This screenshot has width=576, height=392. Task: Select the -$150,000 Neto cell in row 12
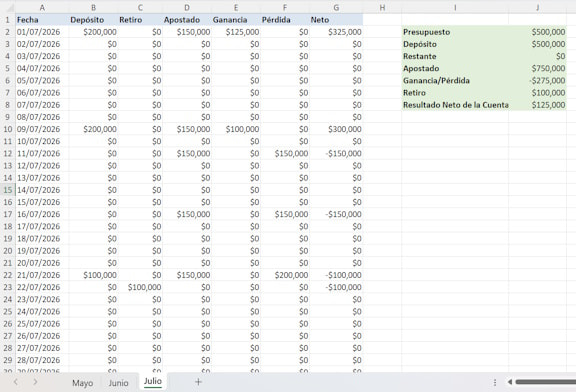(336, 154)
